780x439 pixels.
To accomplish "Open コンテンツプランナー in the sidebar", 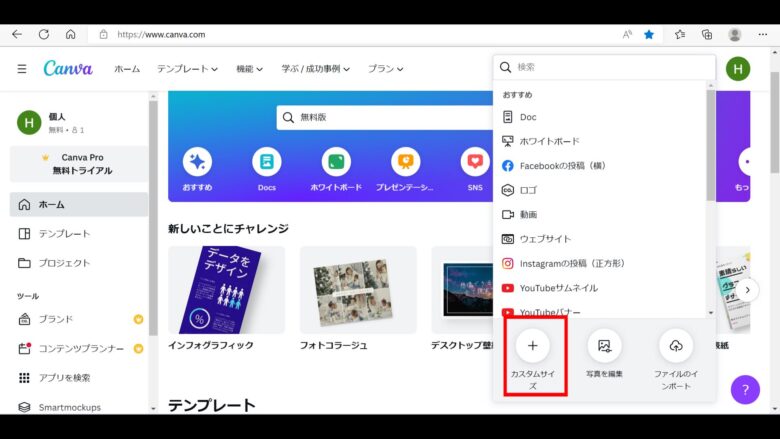I will click(x=79, y=349).
